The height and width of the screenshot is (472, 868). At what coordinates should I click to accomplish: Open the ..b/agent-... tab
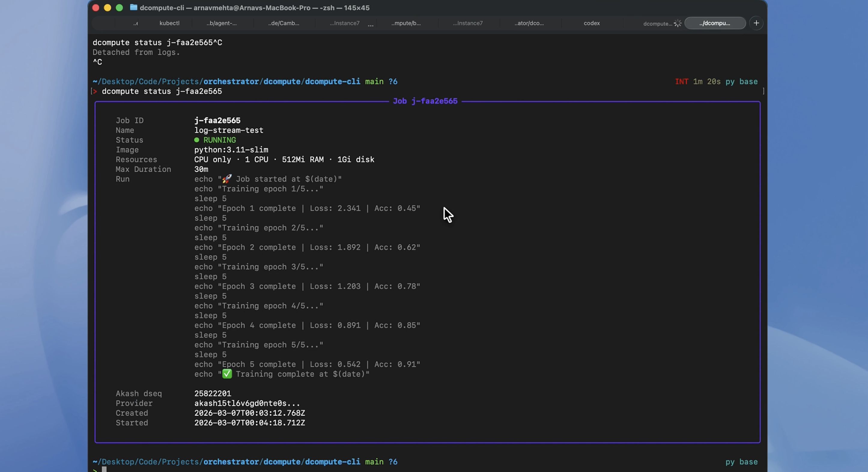pyautogui.click(x=221, y=23)
